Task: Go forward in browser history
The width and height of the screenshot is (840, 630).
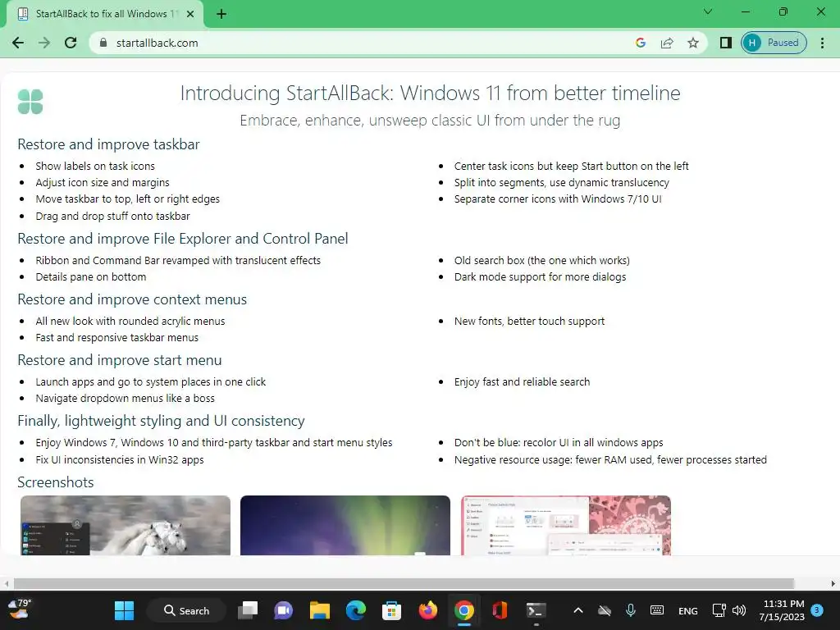Action: point(44,43)
